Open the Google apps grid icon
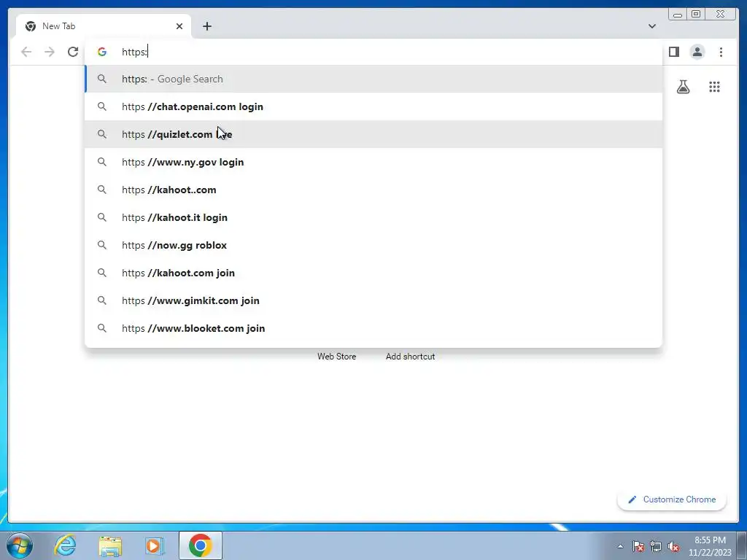This screenshot has height=560, width=747. pos(714,87)
